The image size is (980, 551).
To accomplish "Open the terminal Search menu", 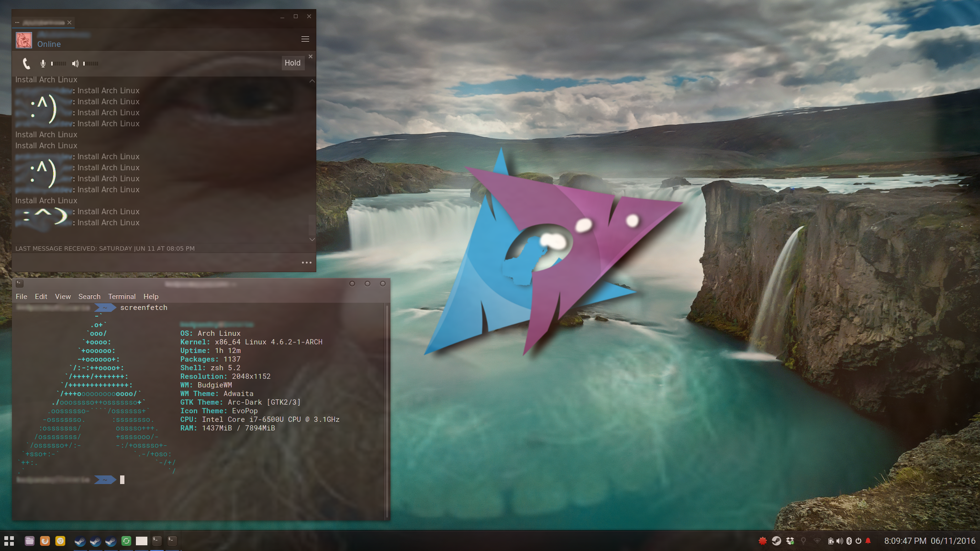I will click(x=89, y=297).
